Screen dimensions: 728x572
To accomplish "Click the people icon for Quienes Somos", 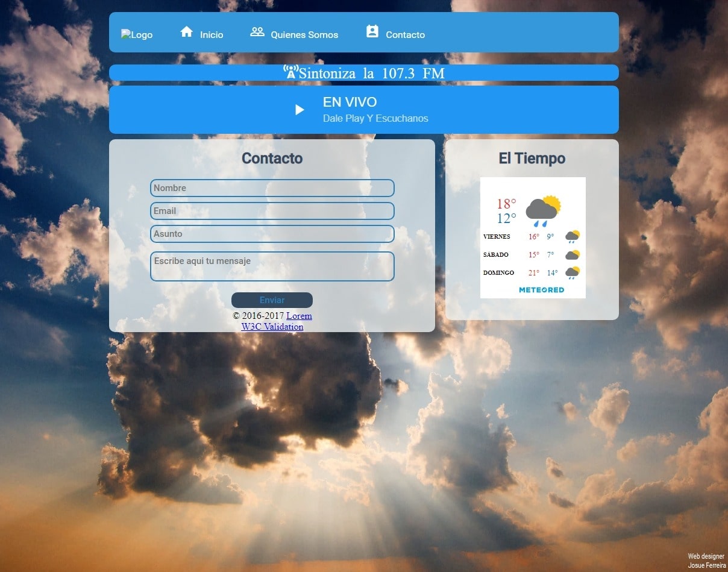I will (x=257, y=32).
